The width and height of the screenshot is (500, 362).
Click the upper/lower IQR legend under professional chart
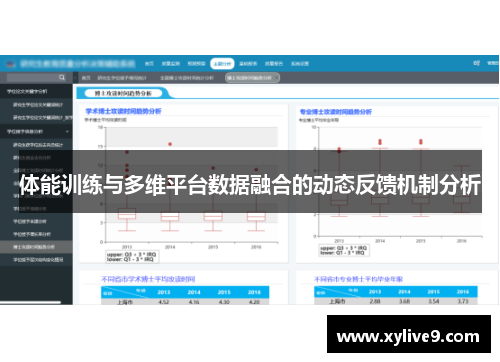coord(343,250)
